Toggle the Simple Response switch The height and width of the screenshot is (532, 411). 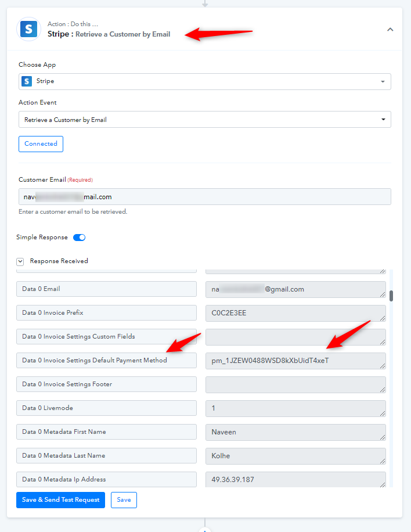click(80, 238)
